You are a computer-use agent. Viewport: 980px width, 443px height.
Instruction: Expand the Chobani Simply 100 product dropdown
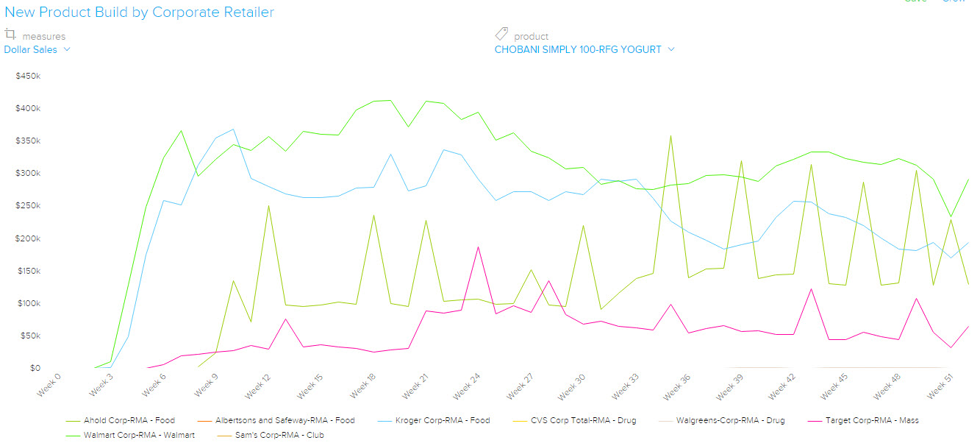(x=584, y=49)
